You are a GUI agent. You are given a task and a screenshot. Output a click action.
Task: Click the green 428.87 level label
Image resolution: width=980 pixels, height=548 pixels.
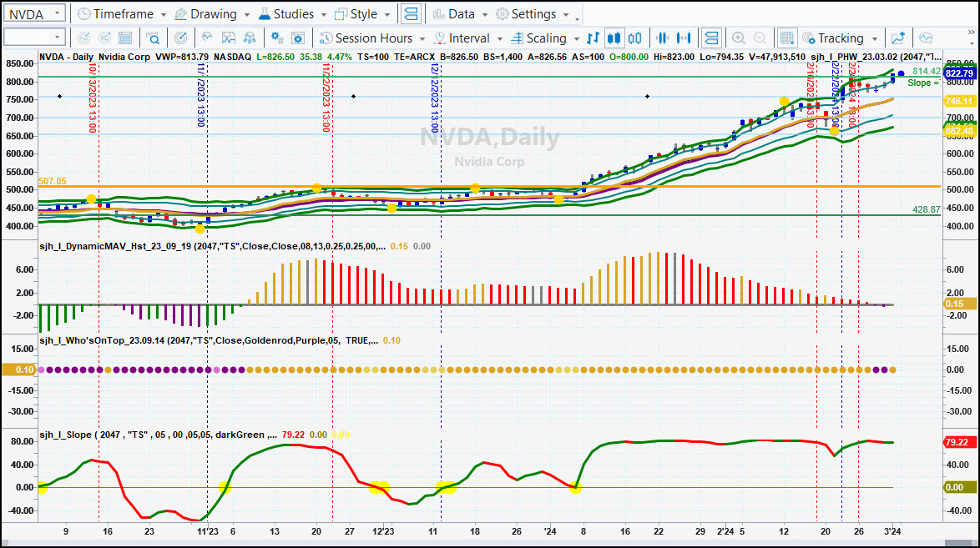pos(927,210)
